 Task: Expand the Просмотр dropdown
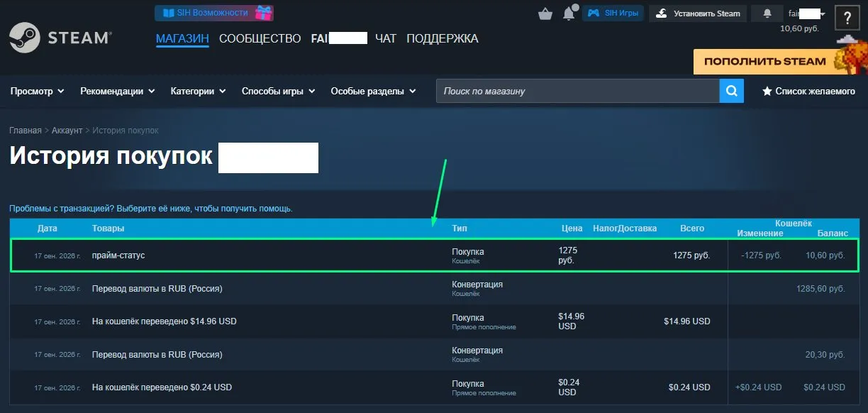[37, 91]
